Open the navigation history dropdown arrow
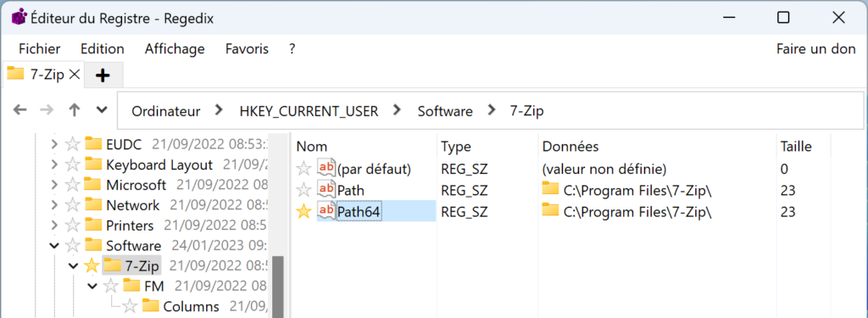The image size is (868, 318). (102, 109)
